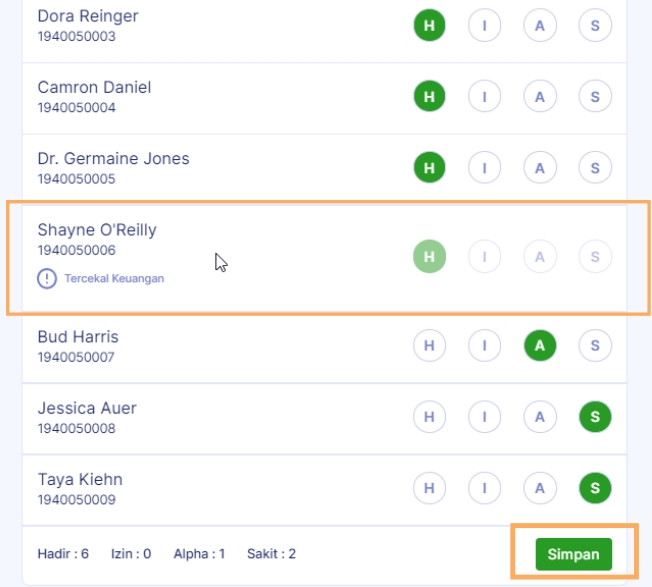Set Taya Kiehn to Alpha
The width and height of the screenshot is (652, 587).
click(540, 488)
